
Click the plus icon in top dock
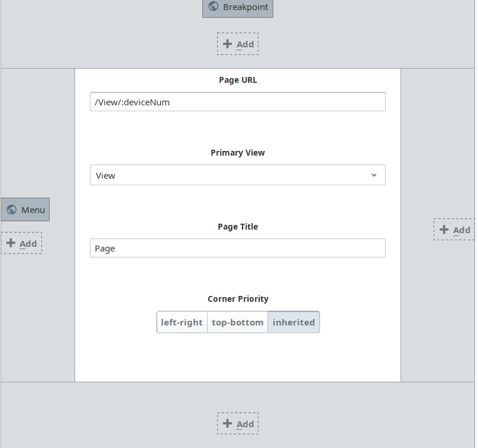[228, 44]
